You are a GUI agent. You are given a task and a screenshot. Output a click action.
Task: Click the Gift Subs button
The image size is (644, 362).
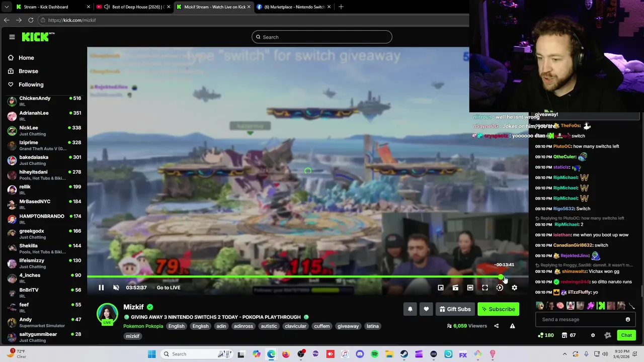point(455,309)
